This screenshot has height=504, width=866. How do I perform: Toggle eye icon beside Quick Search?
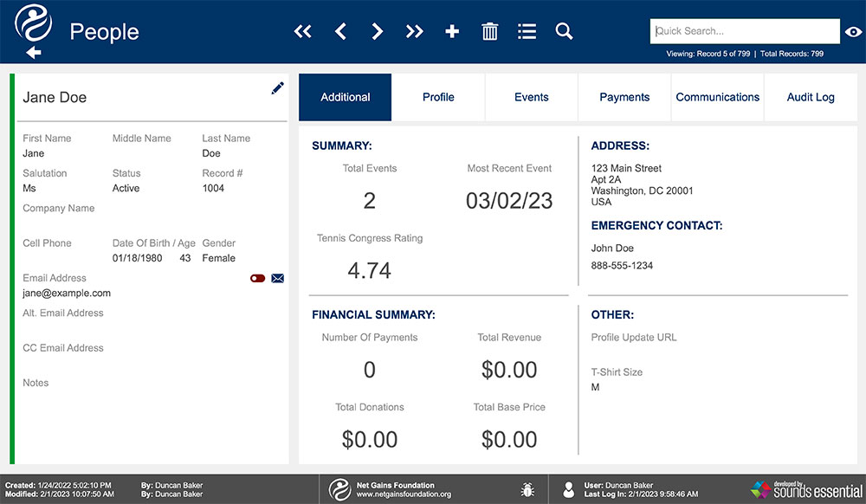pos(853,32)
